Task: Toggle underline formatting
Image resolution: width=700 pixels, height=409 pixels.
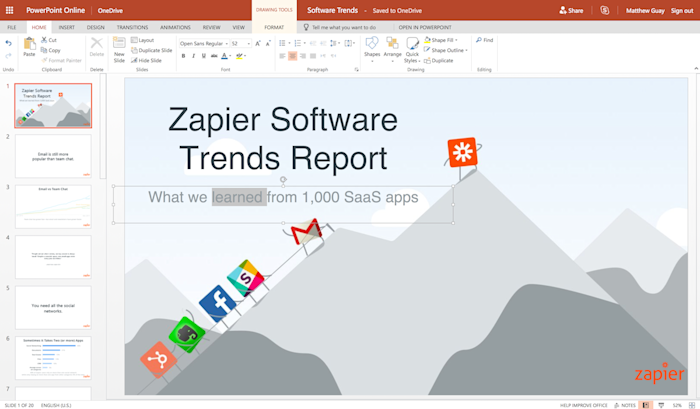Action: 204,56
